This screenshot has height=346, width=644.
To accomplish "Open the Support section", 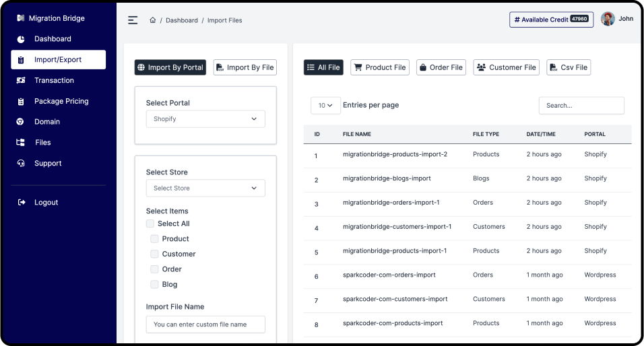I will click(x=48, y=163).
